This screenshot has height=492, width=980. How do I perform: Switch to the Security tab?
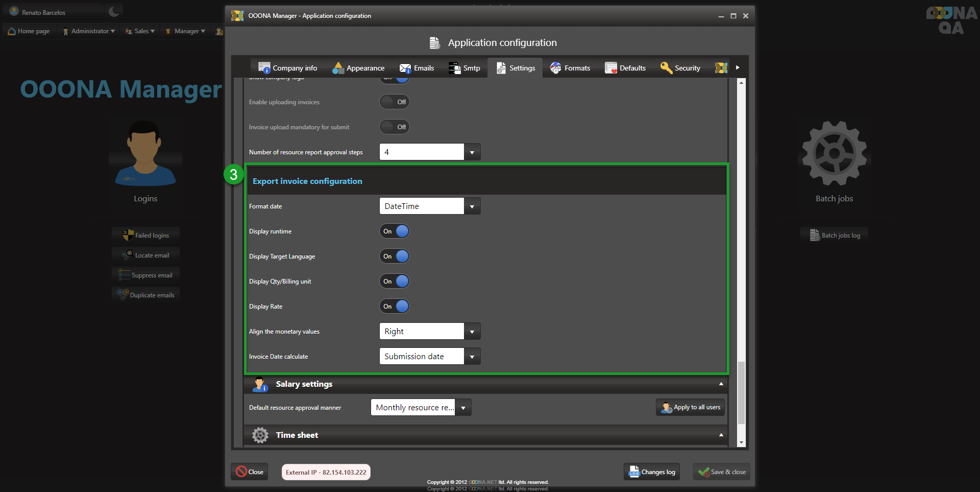pos(680,68)
